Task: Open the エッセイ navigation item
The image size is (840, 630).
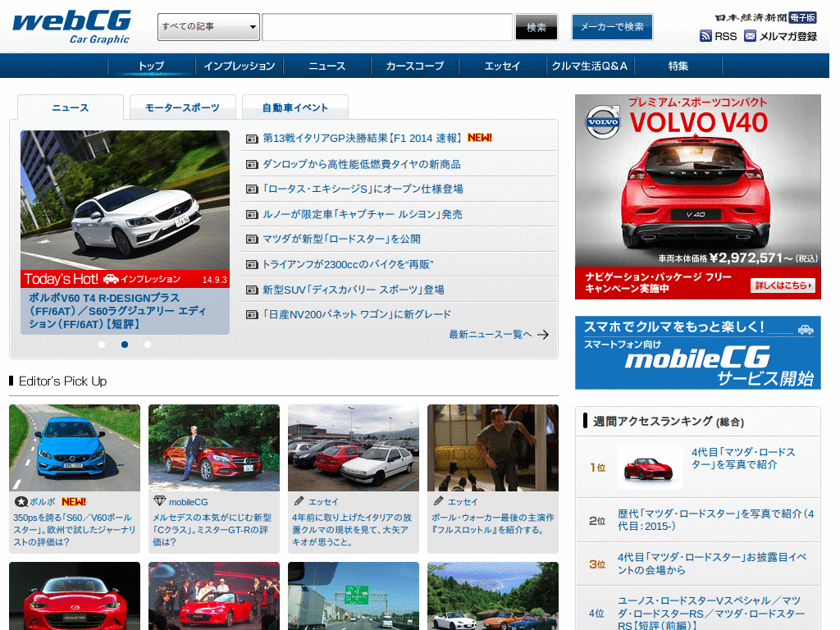Action: 502,66
